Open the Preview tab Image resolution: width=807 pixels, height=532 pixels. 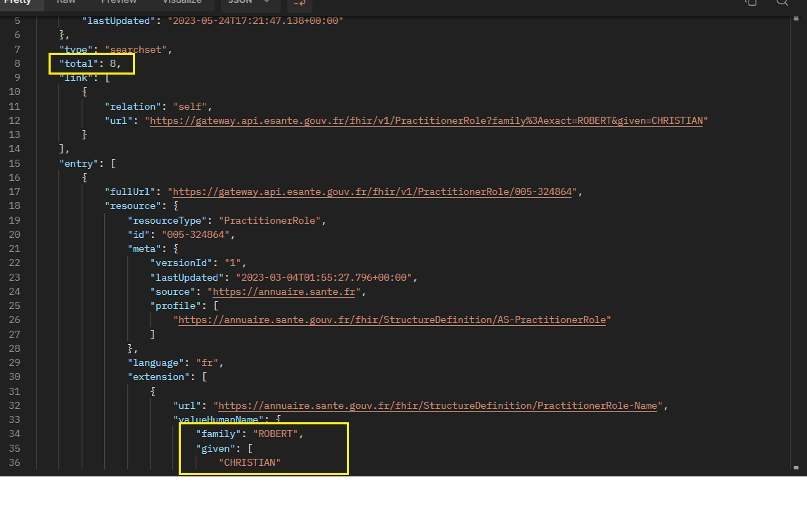(x=118, y=2)
